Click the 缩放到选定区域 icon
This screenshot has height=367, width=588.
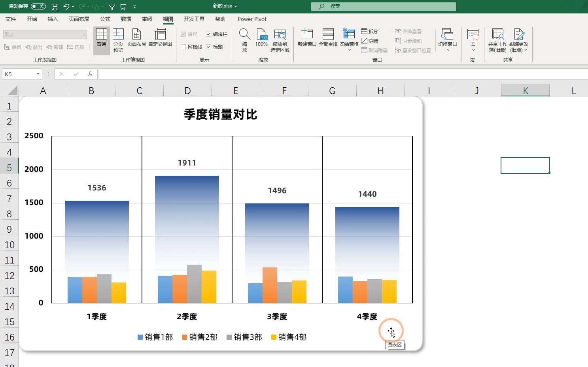[x=280, y=40]
